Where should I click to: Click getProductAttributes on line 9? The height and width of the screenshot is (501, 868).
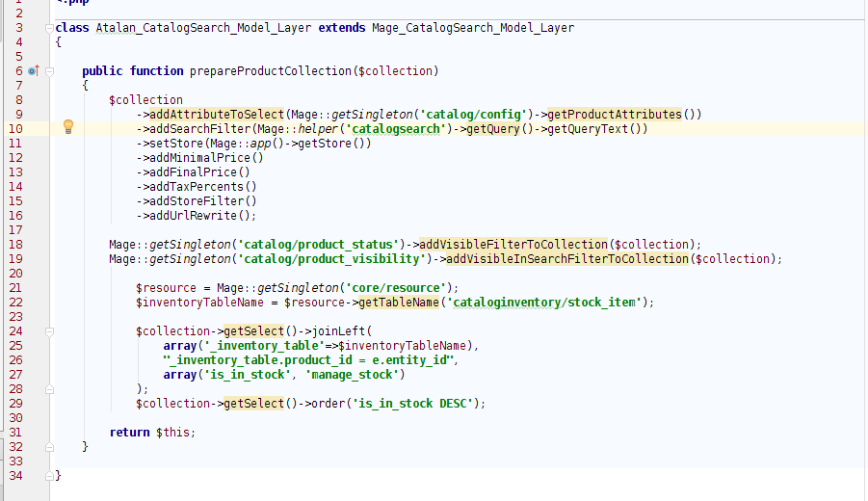[x=615, y=114]
